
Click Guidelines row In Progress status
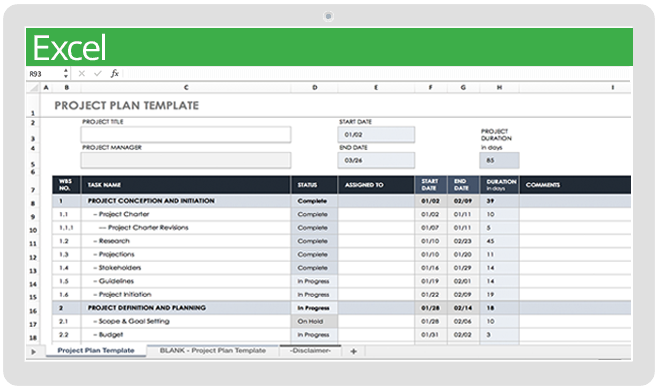314,281
